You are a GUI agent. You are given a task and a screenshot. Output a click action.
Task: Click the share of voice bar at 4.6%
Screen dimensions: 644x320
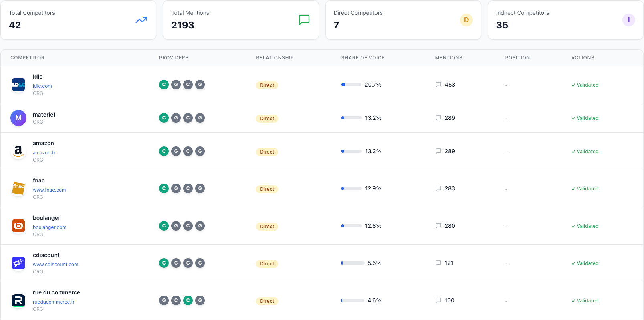pos(353,300)
